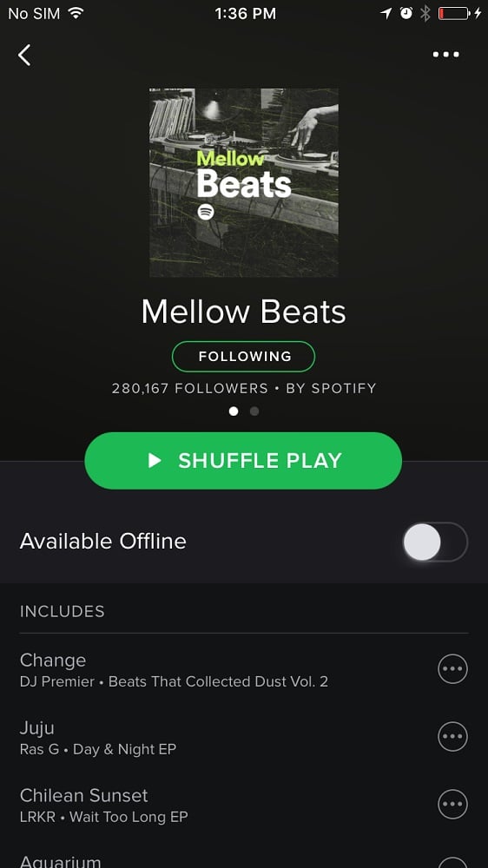This screenshot has width=488, height=868.
Task: Open the top-right three-dot options menu
Action: (446, 54)
